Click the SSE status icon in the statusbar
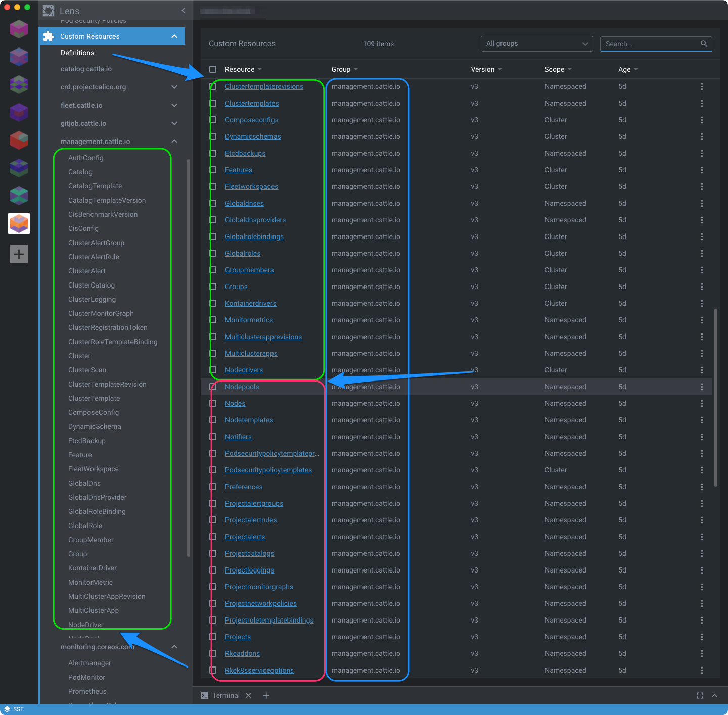Viewport: 728px width, 715px height. pyautogui.click(x=7, y=709)
